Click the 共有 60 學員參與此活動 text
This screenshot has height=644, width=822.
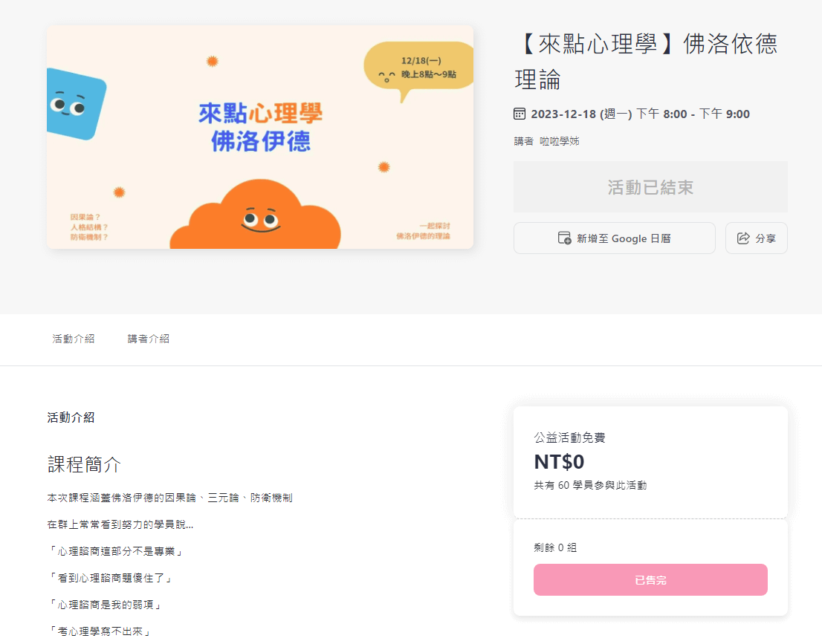590,486
